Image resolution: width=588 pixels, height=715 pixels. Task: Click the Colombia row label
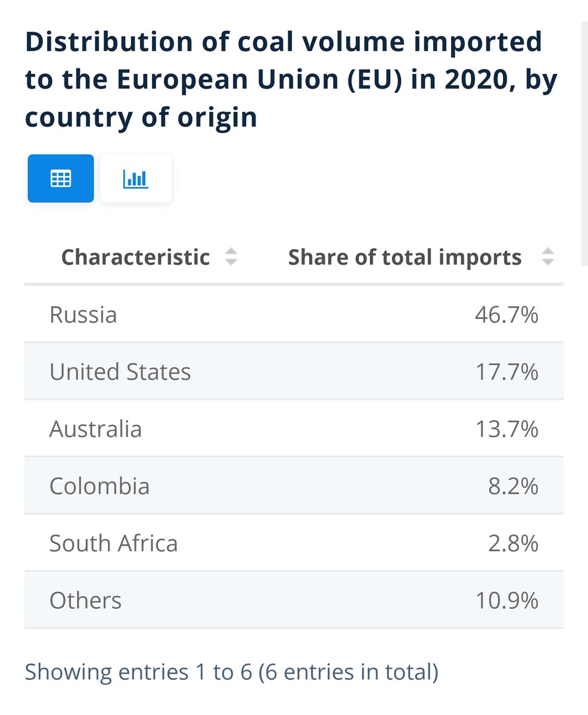pos(99,486)
